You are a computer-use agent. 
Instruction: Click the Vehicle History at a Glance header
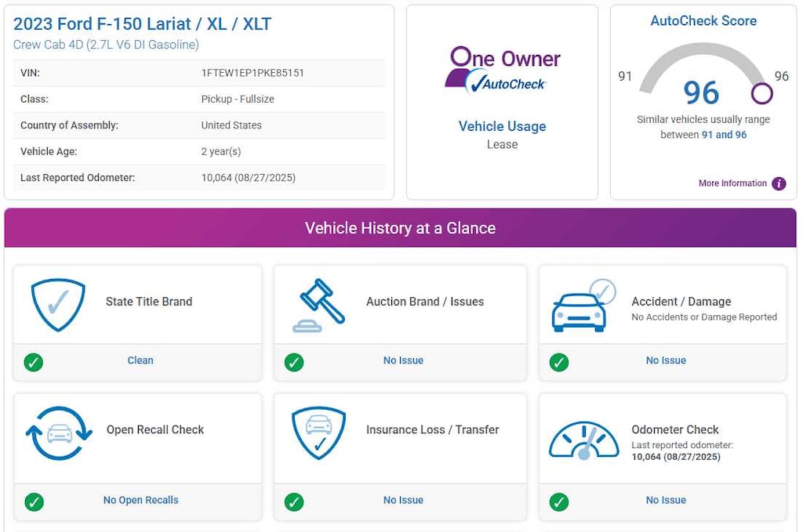[x=400, y=228]
